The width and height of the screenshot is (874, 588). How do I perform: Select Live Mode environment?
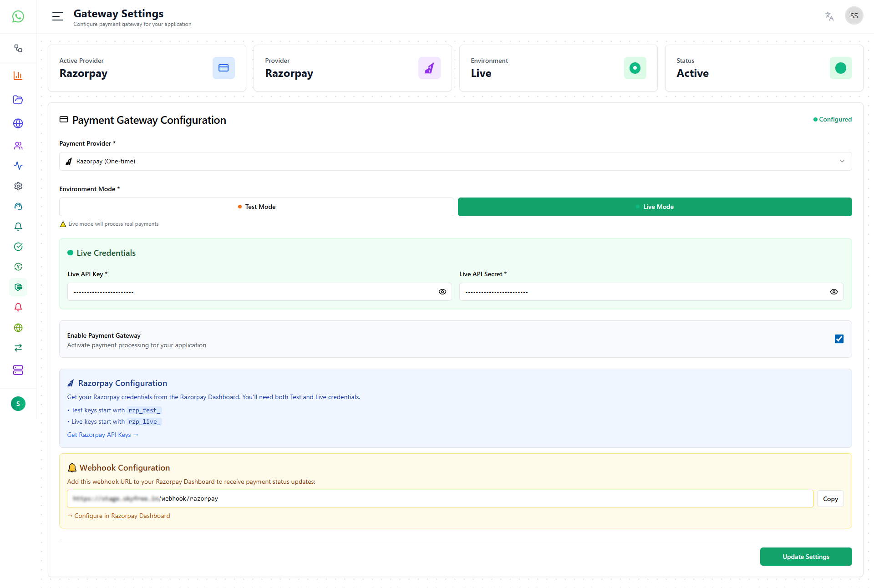(655, 207)
